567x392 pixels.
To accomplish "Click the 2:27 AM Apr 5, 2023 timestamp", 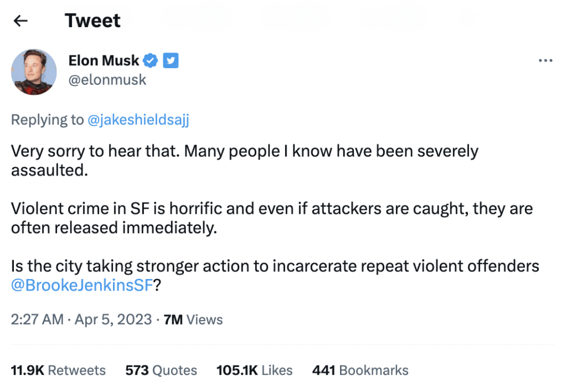I will 81,319.
